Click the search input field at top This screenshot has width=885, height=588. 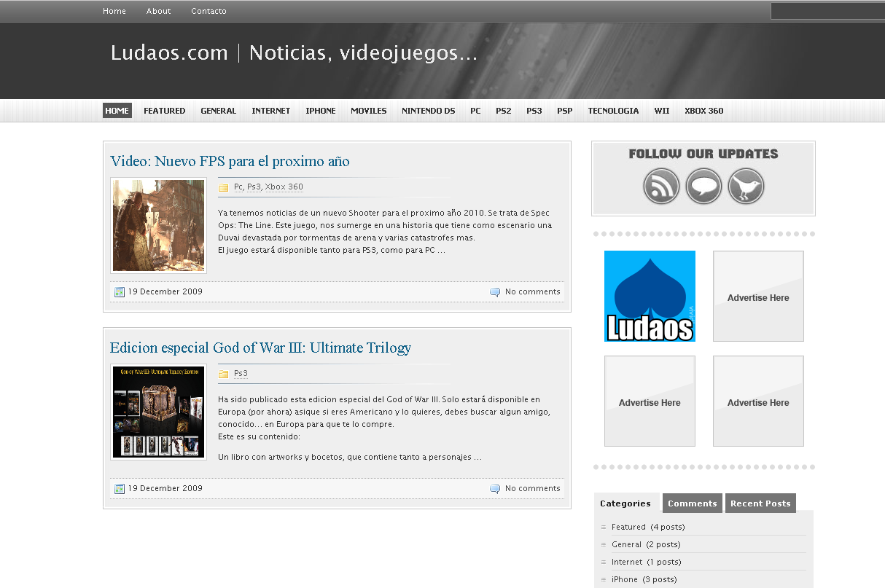[x=827, y=11]
